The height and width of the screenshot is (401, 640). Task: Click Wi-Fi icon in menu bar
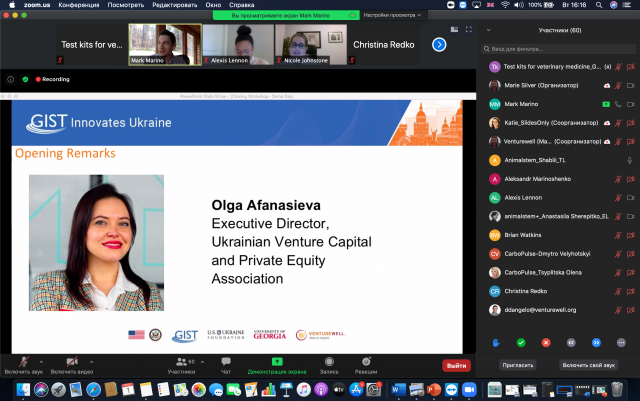click(x=505, y=5)
